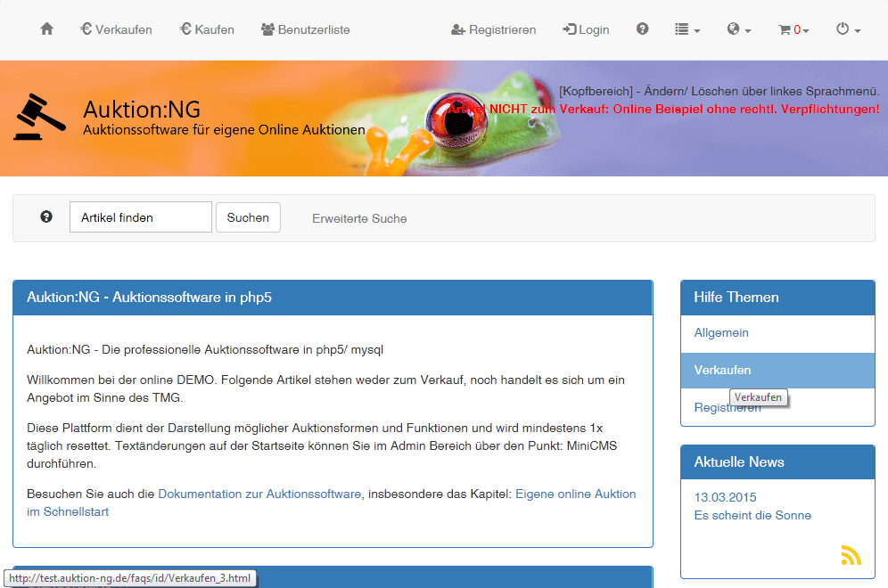This screenshot has height=588, width=888.
Task: Open the Benutzerliste page
Action: click(305, 29)
